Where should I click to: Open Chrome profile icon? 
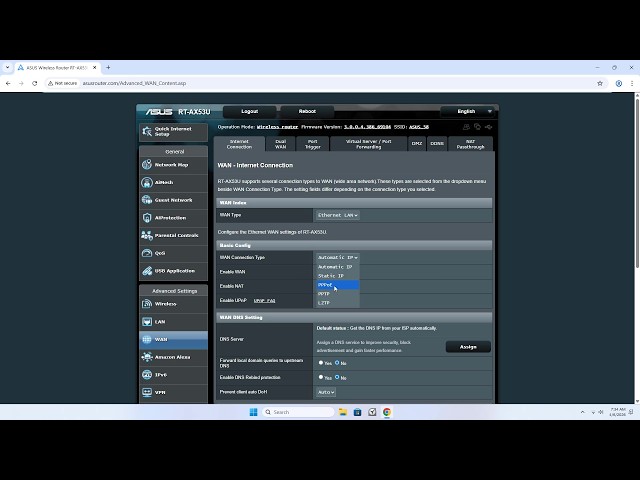point(619,83)
